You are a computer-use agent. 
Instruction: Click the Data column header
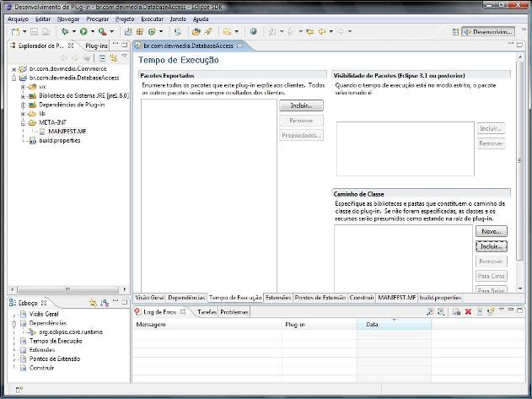coord(394,324)
